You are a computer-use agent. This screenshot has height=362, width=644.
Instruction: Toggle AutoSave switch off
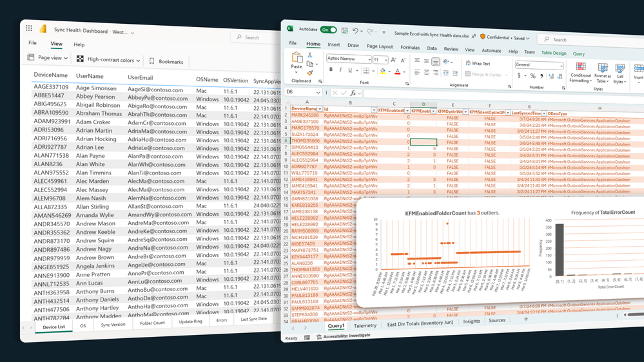pos(328,30)
